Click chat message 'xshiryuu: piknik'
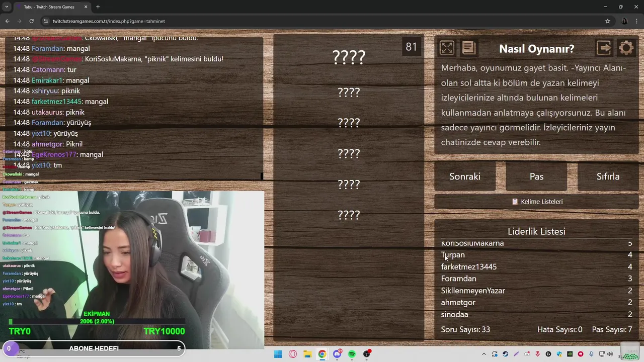The width and height of the screenshot is (644, 362). click(47, 91)
